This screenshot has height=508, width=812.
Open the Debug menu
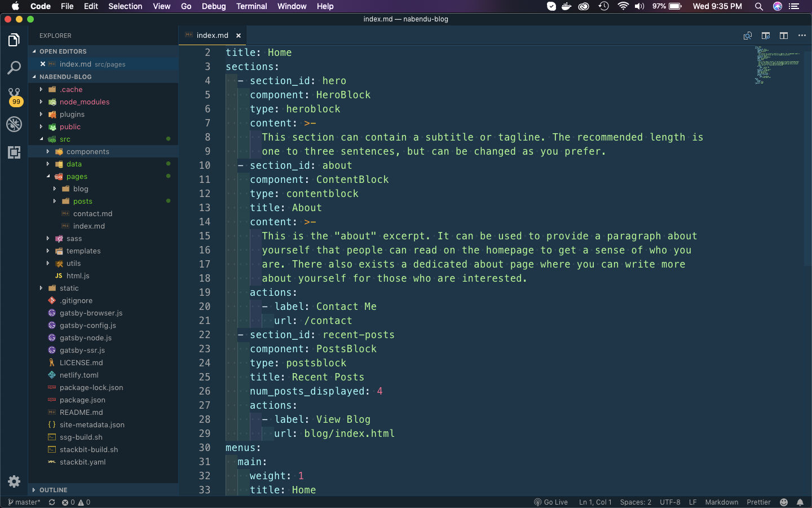(214, 6)
